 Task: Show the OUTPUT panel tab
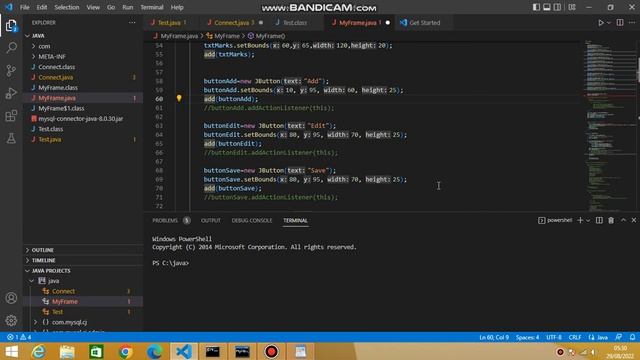(x=211, y=220)
